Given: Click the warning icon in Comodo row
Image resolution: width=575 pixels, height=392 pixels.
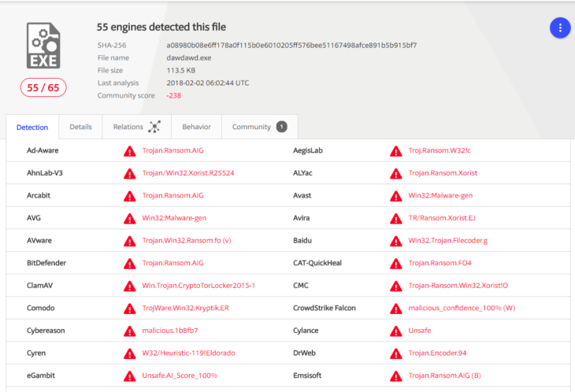Looking at the screenshot, I should [129, 309].
